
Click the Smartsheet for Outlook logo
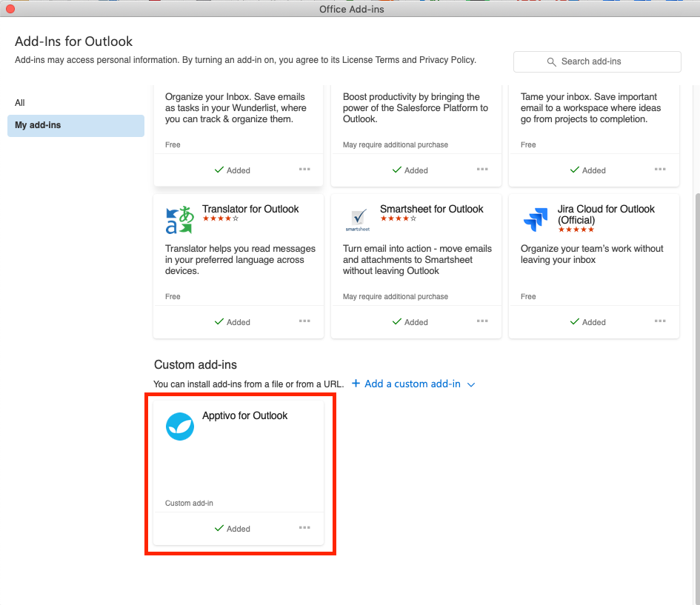358,220
